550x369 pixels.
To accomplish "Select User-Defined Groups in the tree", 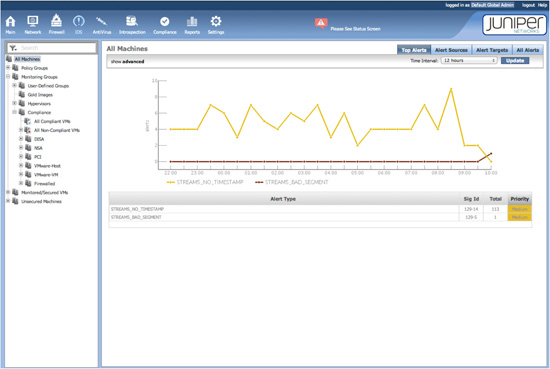I will coord(48,86).
